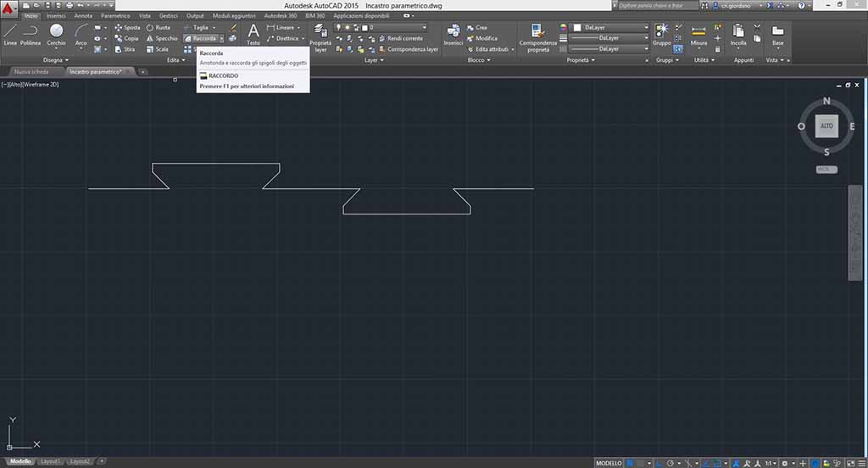Toggle MODELLO model space button
Image resolution: width=868 pixels, height=468 pixels.
tap(609, 463)
